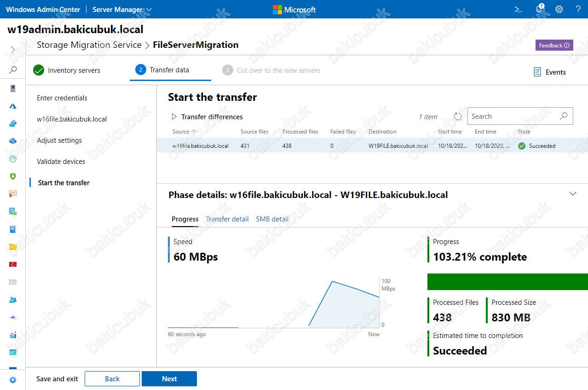Open the Events log button
This screenshot has width=588, height=390.
coord(550,72)
